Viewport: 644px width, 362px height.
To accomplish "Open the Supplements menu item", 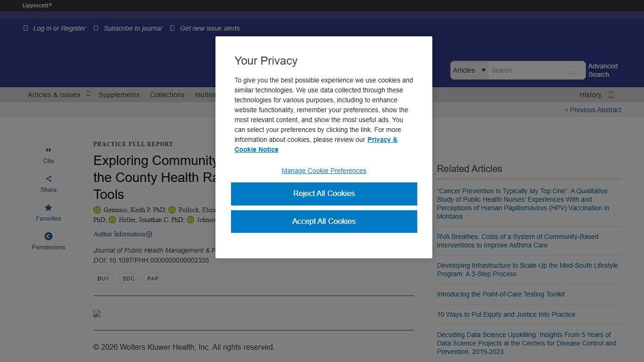I will click(x=119, y=95).
